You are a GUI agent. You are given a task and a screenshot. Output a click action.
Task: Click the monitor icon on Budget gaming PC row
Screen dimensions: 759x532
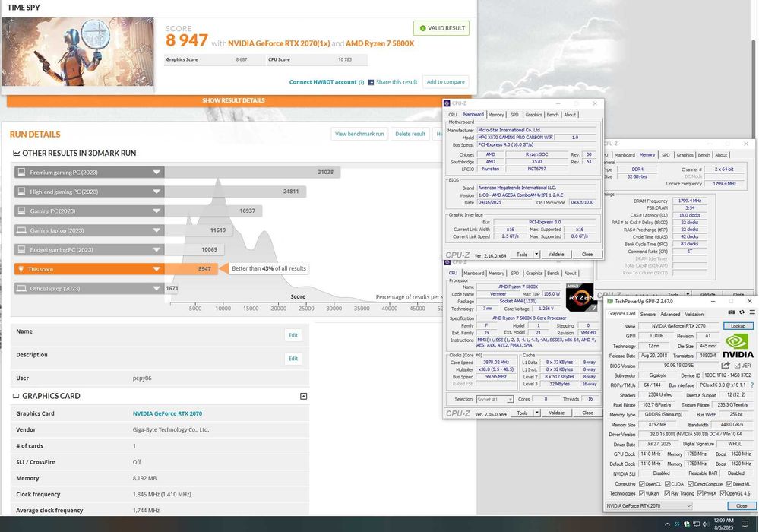[21, 249]
